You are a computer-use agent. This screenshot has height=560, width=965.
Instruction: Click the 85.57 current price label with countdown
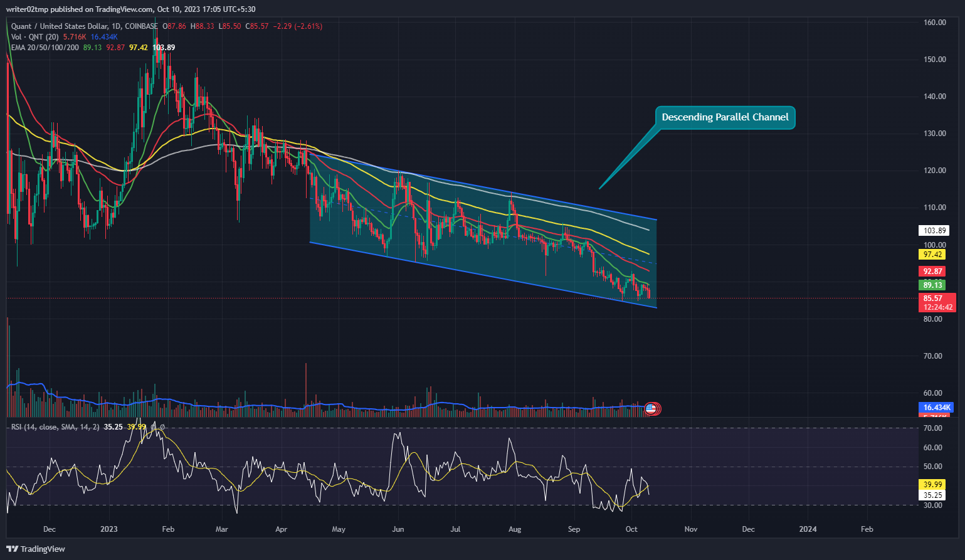point(937,303)
